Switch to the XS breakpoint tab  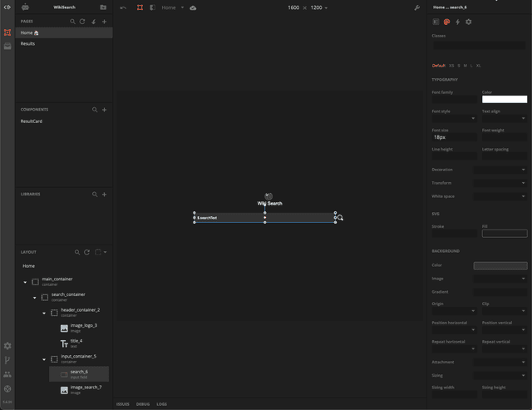[451, 65]
